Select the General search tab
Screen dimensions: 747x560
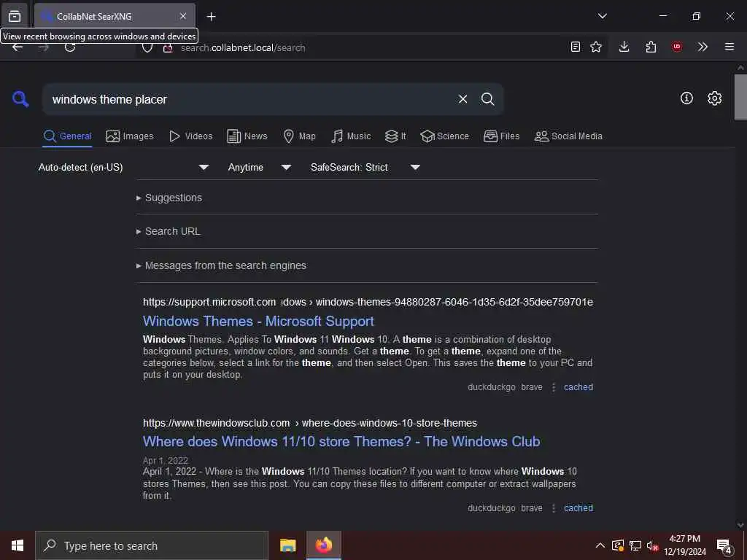click(67, 136)
